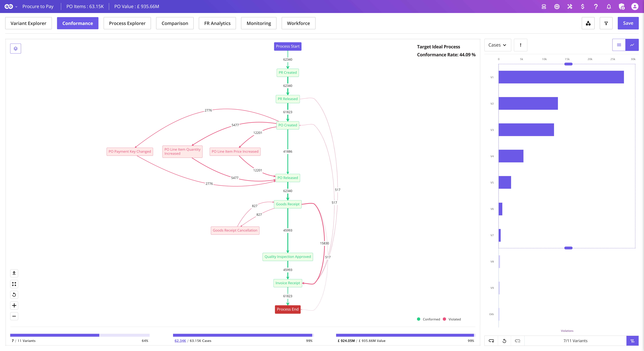The height and width of the screenshot is (351, 644).
Task: Open the Workforce tab
Action: tap(299, 23)
